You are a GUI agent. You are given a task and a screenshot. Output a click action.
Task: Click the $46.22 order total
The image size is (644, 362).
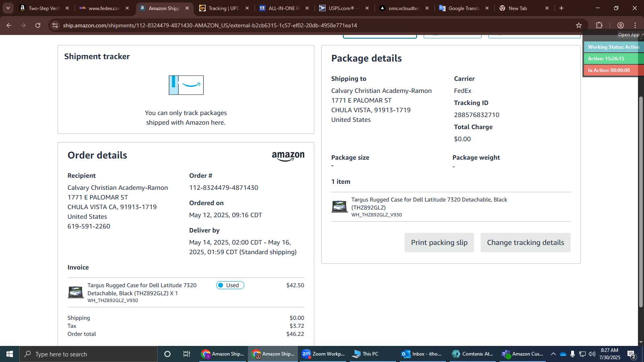click(x=295, y=334)
